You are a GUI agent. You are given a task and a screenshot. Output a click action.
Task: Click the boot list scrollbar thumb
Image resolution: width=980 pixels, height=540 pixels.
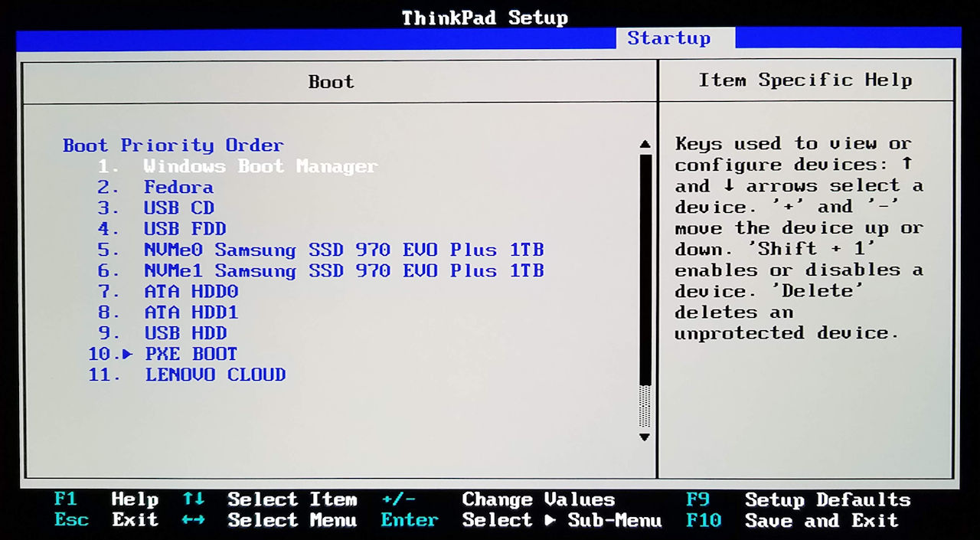[x=645, y=269]
